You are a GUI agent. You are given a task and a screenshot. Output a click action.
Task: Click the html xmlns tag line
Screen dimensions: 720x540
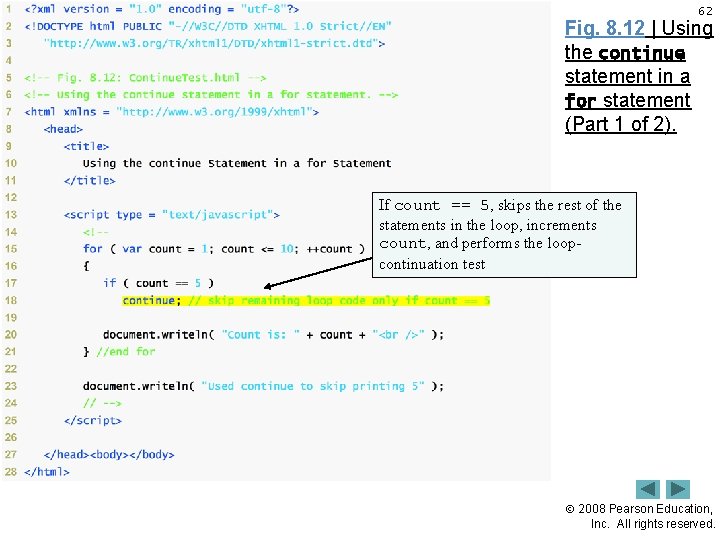[171, 112]
